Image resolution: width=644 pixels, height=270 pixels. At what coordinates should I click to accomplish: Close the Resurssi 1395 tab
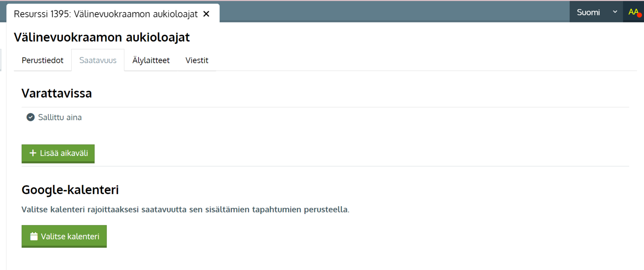pyautogui.click(x=206, y=14)
